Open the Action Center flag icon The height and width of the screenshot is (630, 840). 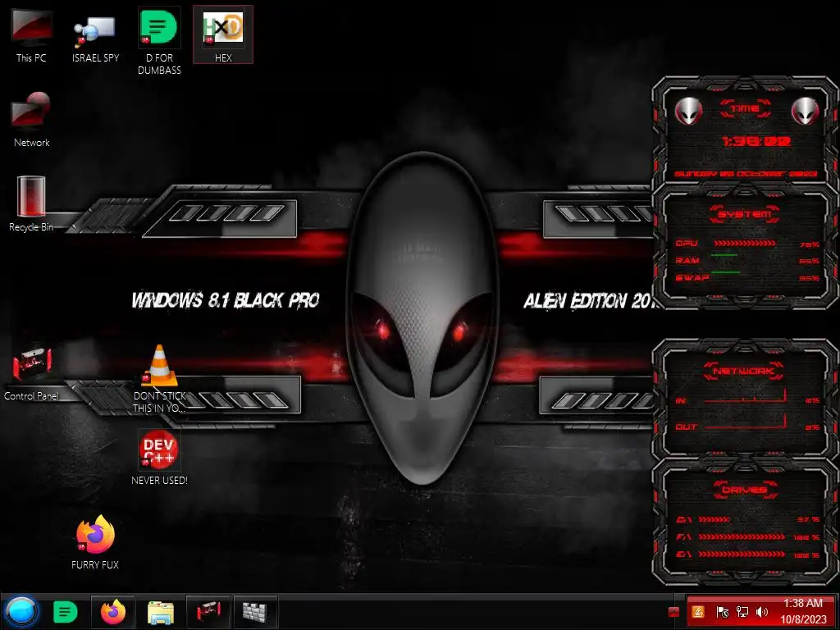(722, 612)
